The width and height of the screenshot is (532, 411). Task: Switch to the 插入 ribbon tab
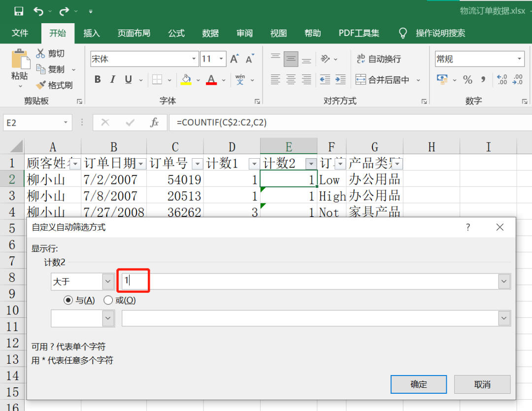pos(92,33)
